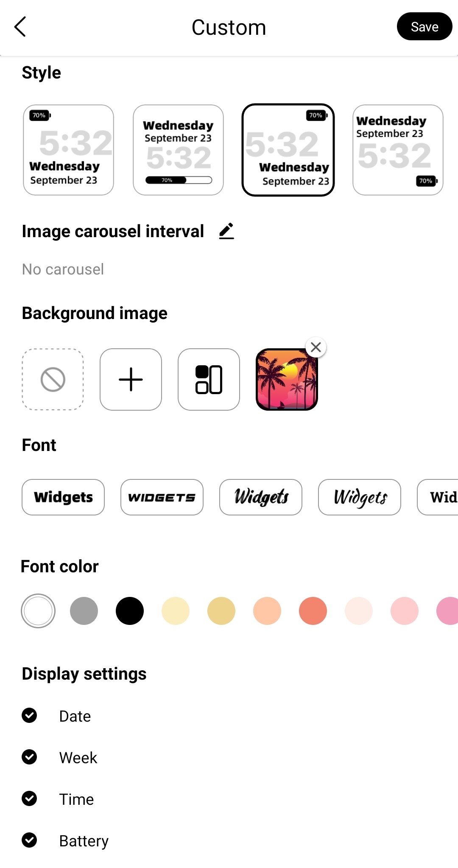This screenshot has width=458, height=868.
Task: Edit the image carousel interval with the pencil icon
Action: coord(226,231)
